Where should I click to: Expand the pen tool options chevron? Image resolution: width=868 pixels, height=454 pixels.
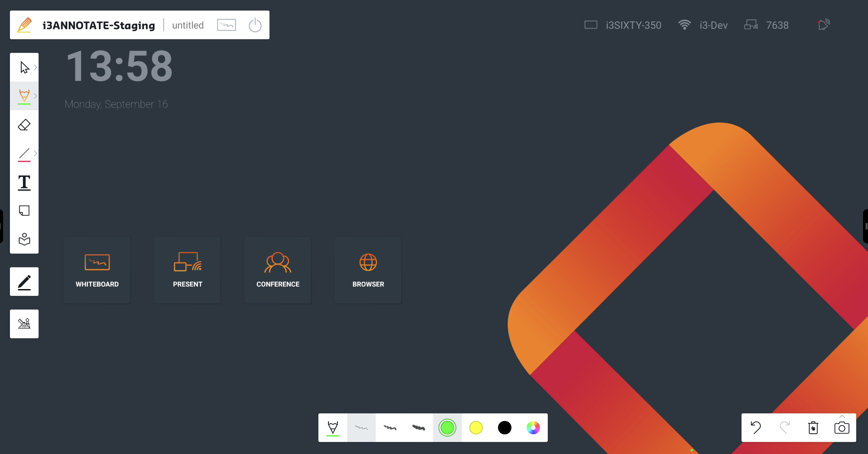click(35, 96)
